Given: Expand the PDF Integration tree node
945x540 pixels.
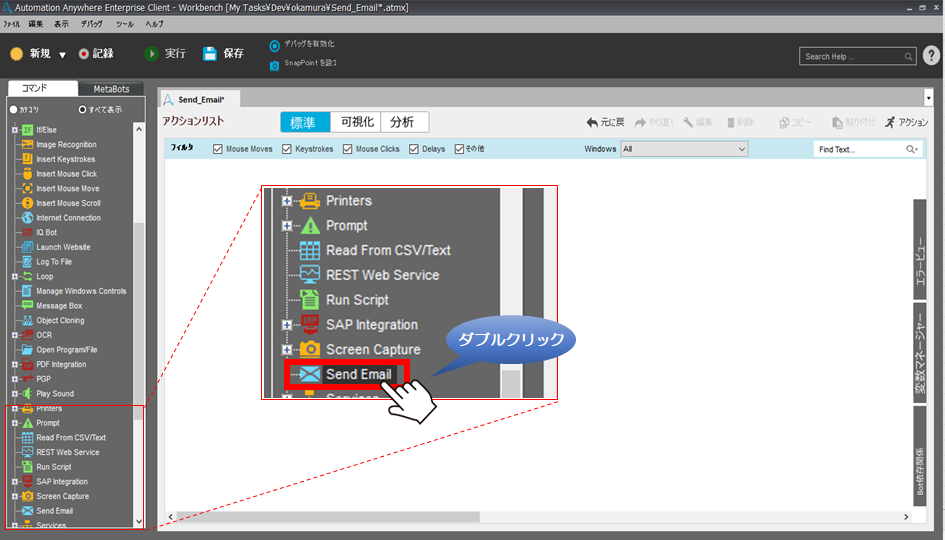Looking at the screenshot, I should [x=15, y=364].
